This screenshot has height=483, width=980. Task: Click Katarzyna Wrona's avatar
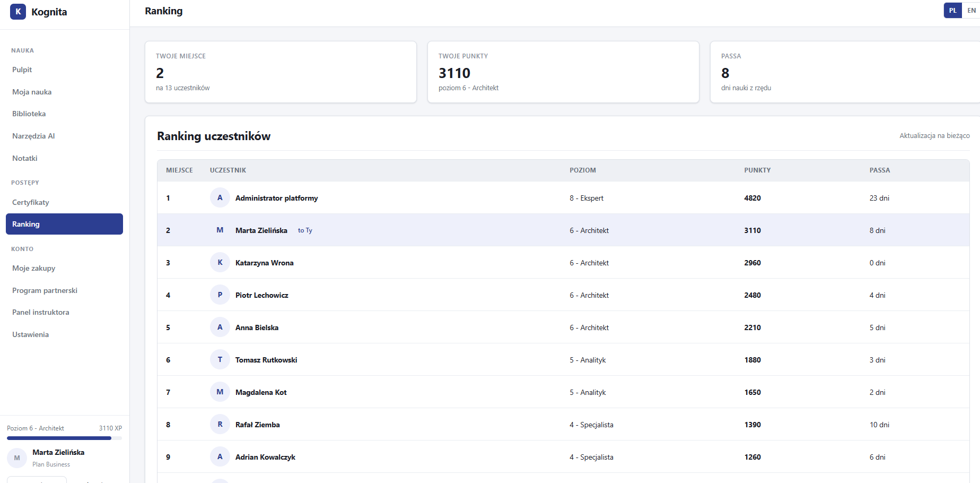point(220,262)
